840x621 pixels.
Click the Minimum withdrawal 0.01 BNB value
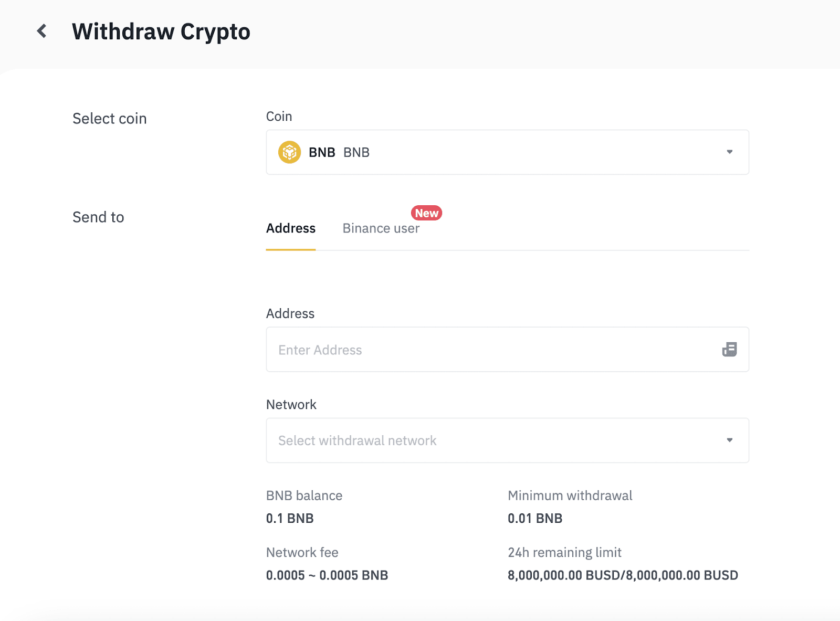click(535, 519)
